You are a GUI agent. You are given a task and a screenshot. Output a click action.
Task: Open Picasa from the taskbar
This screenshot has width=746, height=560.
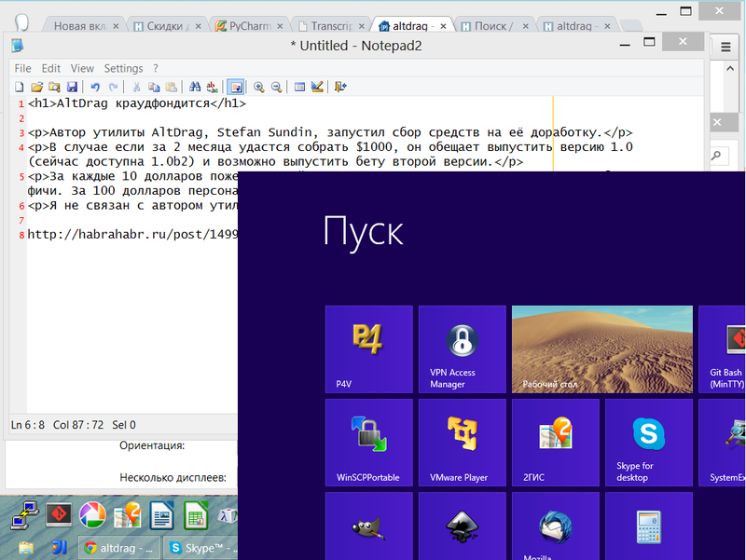click(x=92, y=516)
